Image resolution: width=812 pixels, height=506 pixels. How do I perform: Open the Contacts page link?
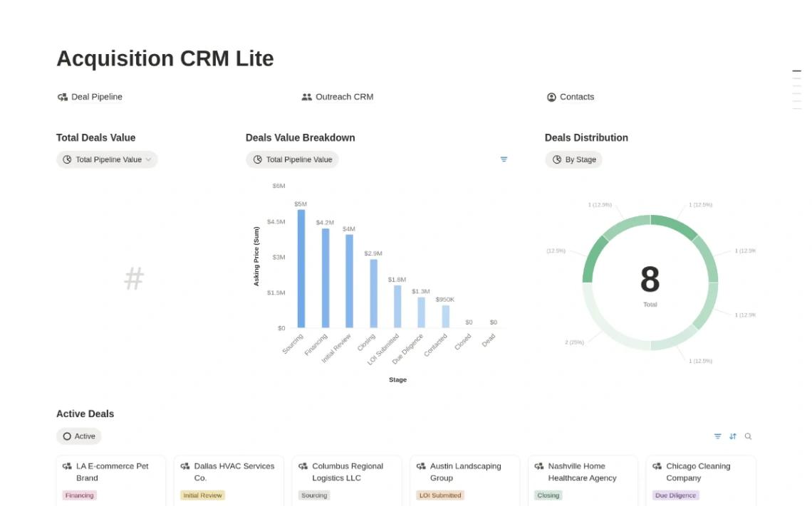[570, 97]
